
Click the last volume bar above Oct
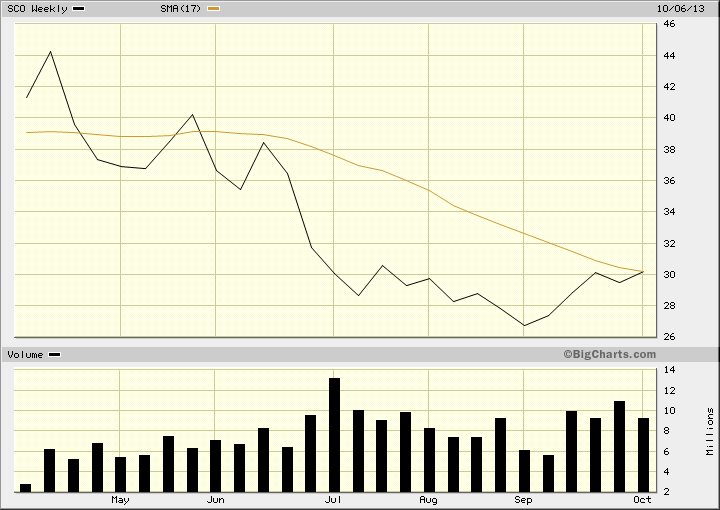coord(643,455)
